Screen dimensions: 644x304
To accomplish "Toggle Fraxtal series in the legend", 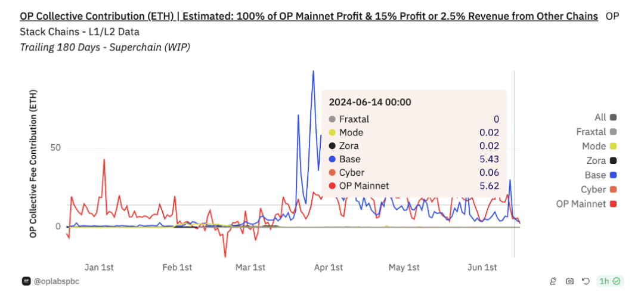I will click(591, 132).
